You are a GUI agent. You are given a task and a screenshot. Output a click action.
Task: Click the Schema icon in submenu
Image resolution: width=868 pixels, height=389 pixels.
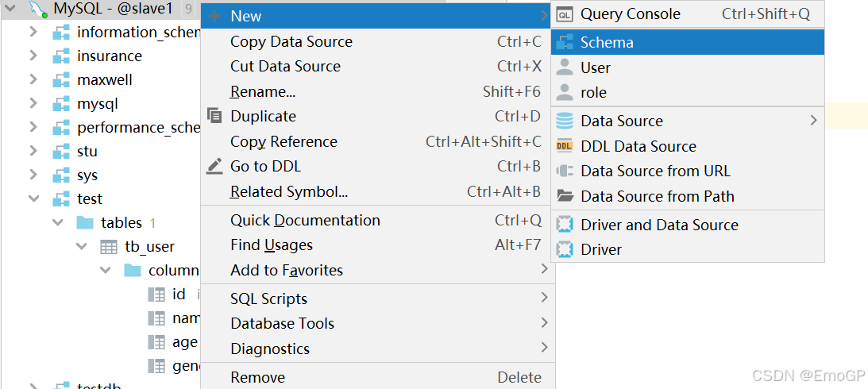[565, 43]
